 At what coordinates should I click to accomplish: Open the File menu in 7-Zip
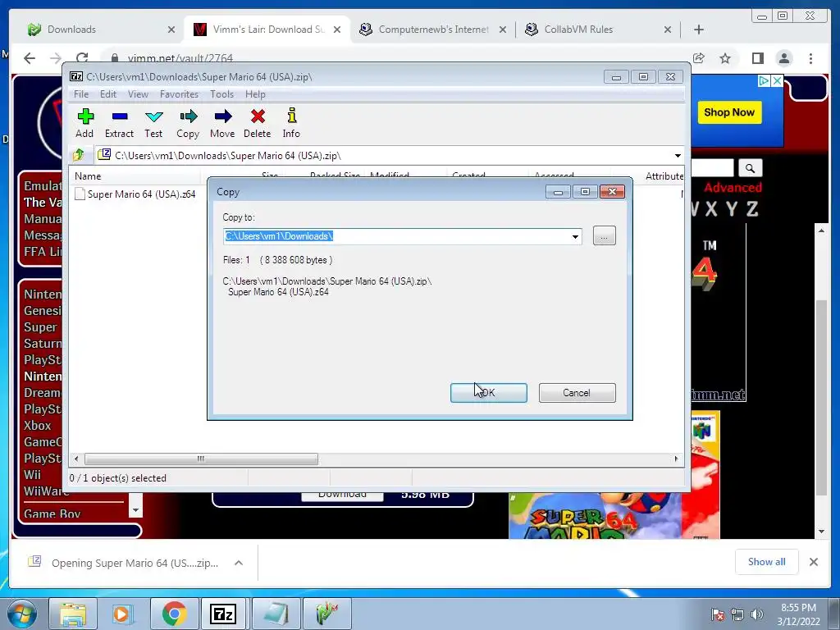pyautogui.click(x=81, y=94)
